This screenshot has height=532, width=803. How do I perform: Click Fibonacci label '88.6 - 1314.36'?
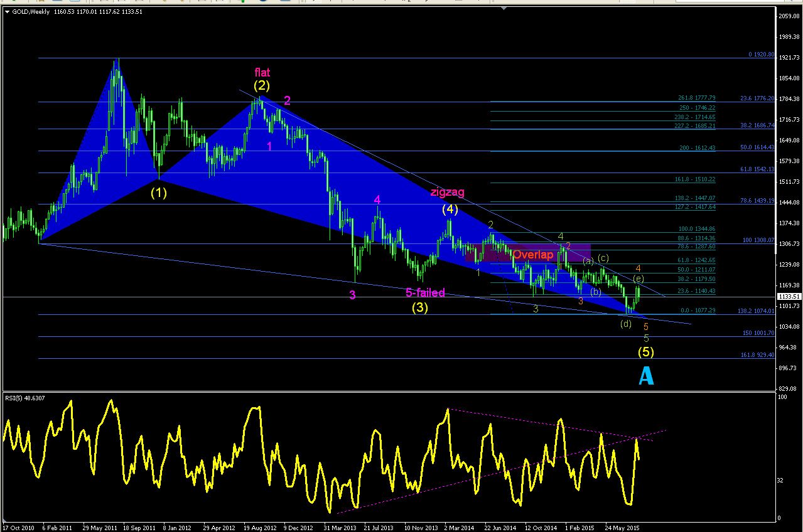pyautogui.click(x=698, y=238)
